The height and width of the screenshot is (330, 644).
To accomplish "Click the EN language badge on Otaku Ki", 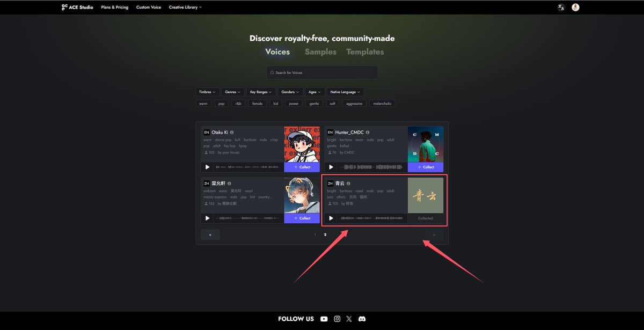I will [x=207, y=132].
